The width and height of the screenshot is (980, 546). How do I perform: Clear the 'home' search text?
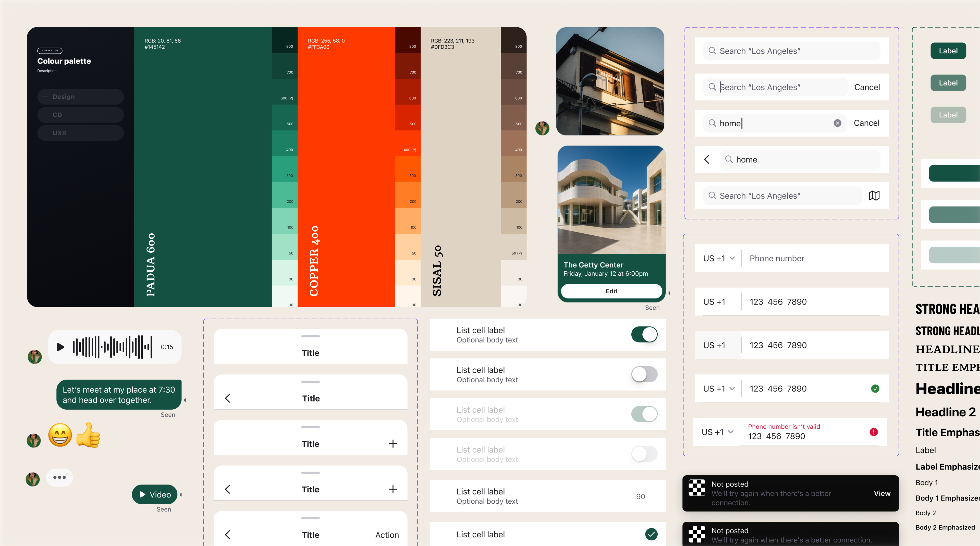pyautogui.click(x=837, y=123)
